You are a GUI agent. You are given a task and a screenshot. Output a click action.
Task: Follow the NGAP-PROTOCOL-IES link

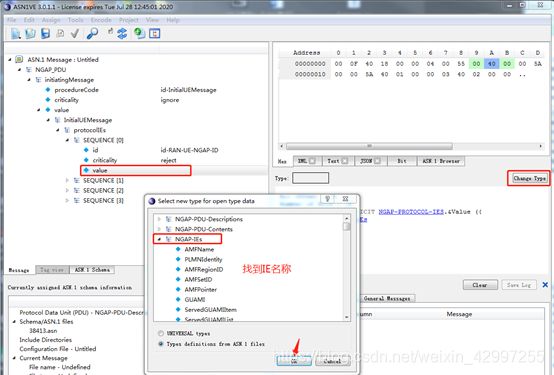(411, 212)
